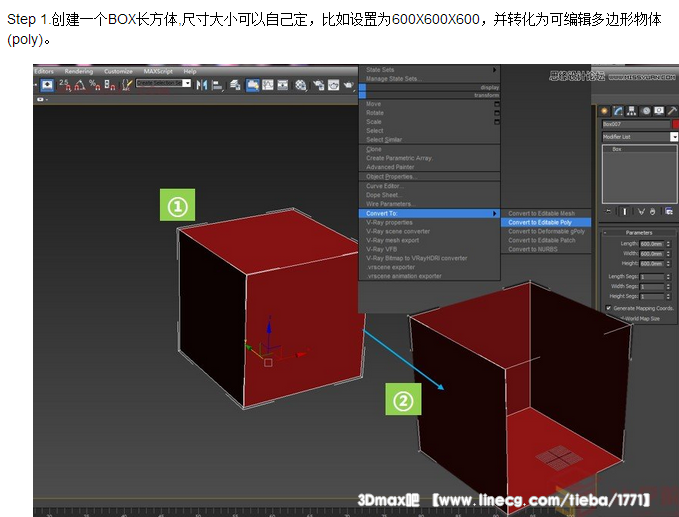Click the Width value field
Image resolution: width=679 pixels, height=517 pixels.
click(x=651, y=254)
